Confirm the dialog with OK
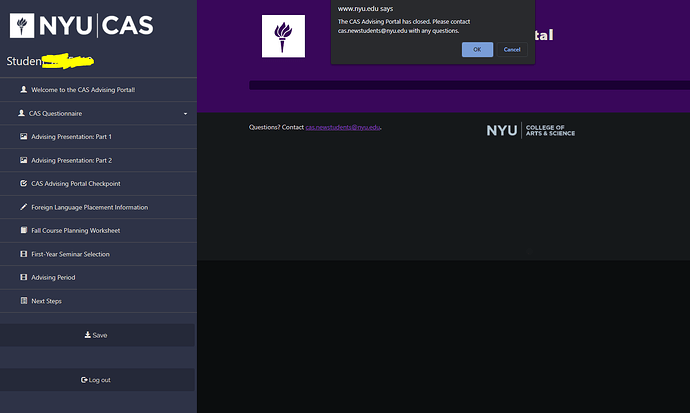690x413 pixels. tap(477, 49)
